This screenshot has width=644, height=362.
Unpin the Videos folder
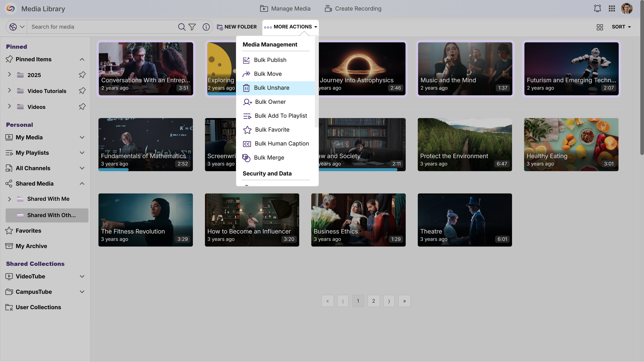(82, 107)
